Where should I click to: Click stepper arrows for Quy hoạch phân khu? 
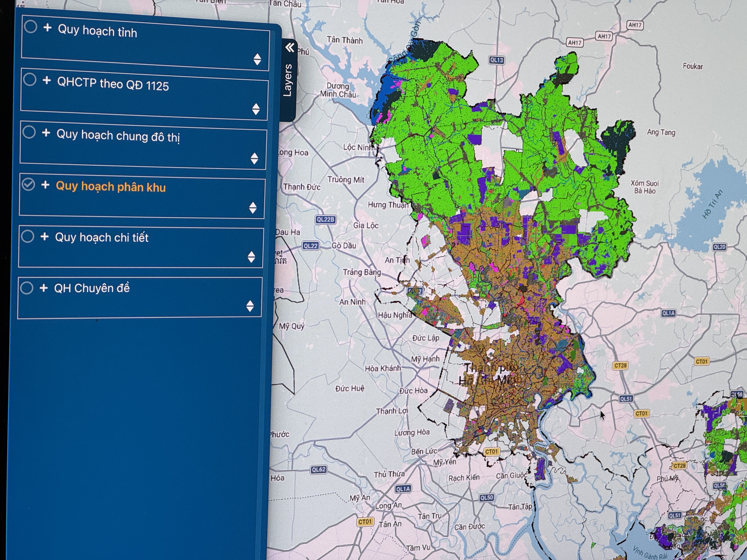pyautogui.click(x=253, y=208)
